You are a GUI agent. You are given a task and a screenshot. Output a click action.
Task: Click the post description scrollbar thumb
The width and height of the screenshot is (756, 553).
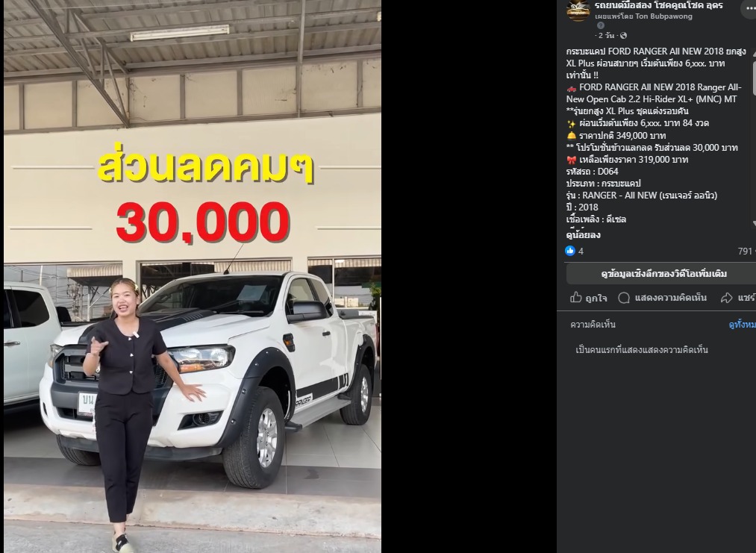754,77
